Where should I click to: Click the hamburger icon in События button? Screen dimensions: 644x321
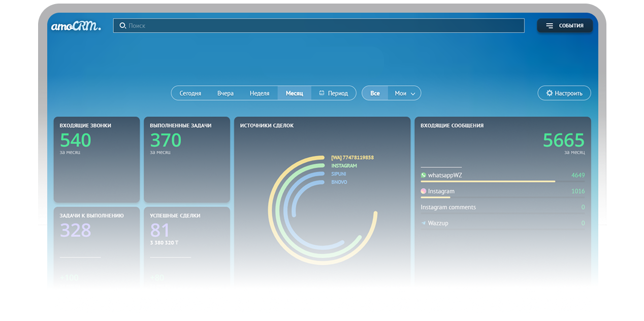click(550, 26)
